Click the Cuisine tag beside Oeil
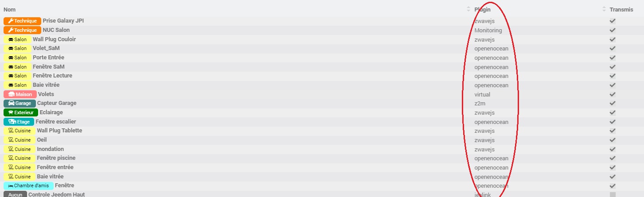This screenshot has height=197, width=644. 20,140
